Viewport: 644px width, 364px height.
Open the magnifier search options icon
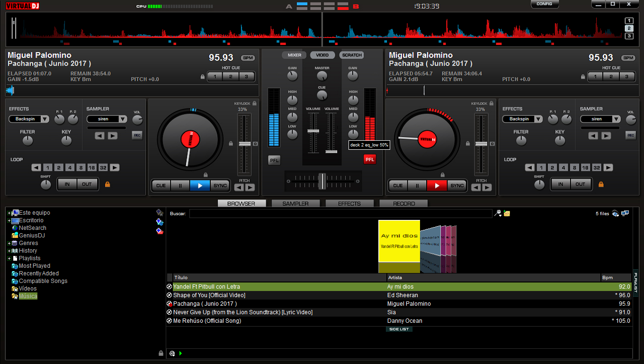pyautogui.click(x=498, y=213)
